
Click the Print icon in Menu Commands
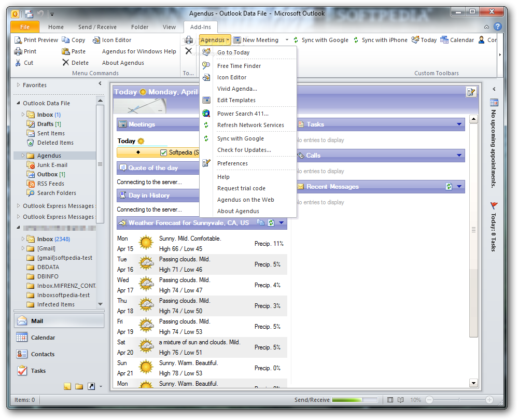(x=18, y=51)
